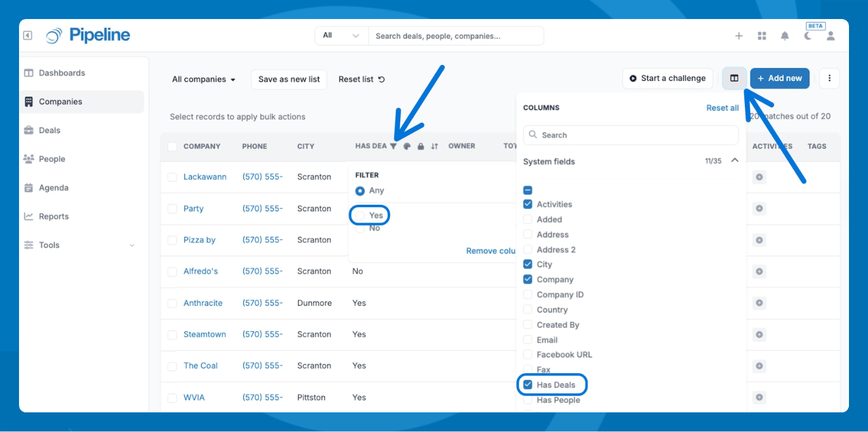Open three-dot more options menu
This screenshot has height=432, width=868.
click(x=829, y=79)
